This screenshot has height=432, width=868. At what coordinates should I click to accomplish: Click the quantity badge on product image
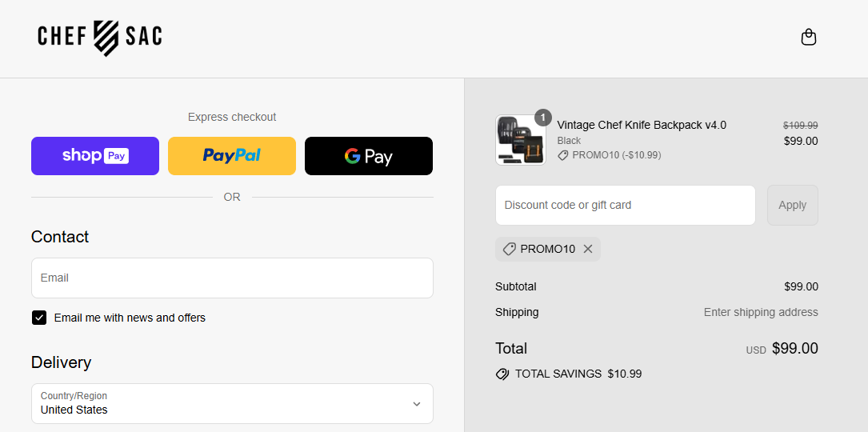(x=543, y=118)
